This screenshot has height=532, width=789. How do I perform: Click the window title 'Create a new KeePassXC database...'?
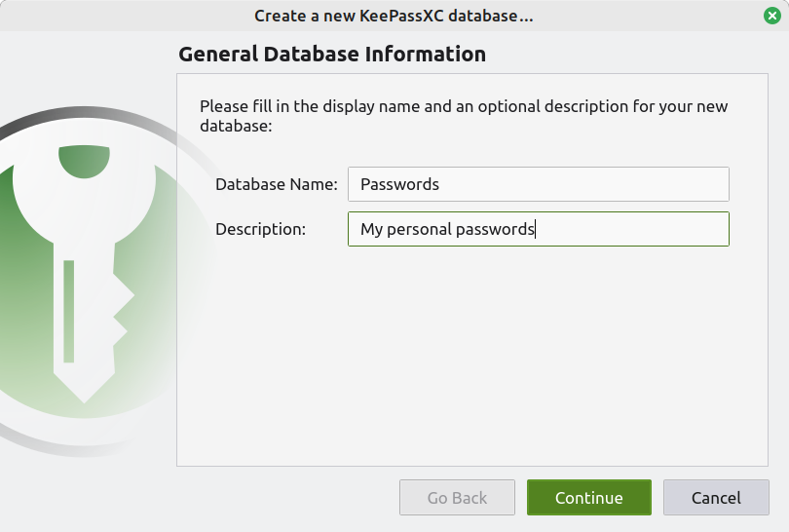(x=394, y=16)
